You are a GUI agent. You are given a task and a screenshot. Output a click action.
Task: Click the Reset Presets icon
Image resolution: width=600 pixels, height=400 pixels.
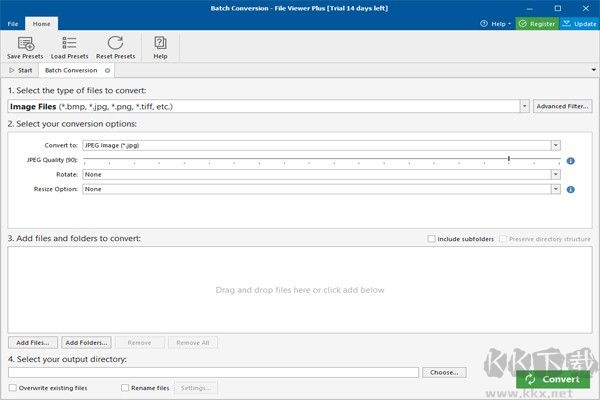(x=115, y=43)
